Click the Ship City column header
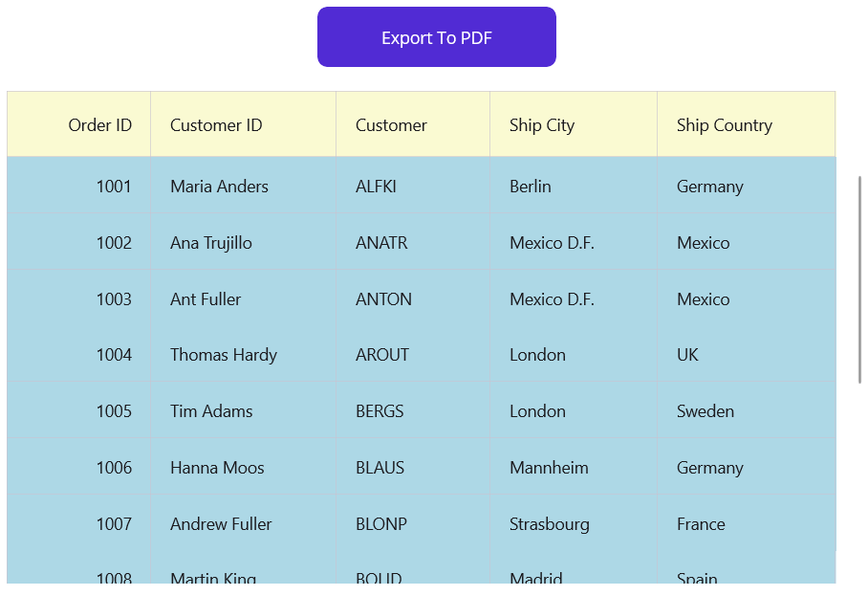 [x=542, y=125]
